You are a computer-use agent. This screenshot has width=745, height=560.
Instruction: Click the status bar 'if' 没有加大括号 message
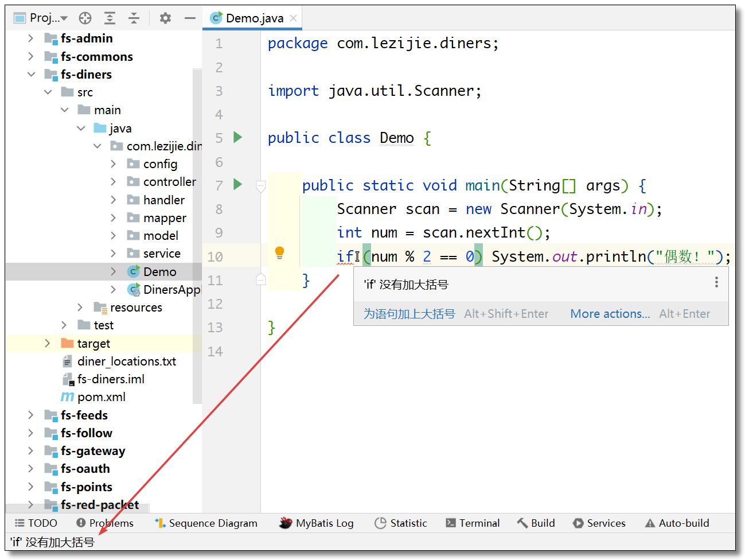[52, 542]
